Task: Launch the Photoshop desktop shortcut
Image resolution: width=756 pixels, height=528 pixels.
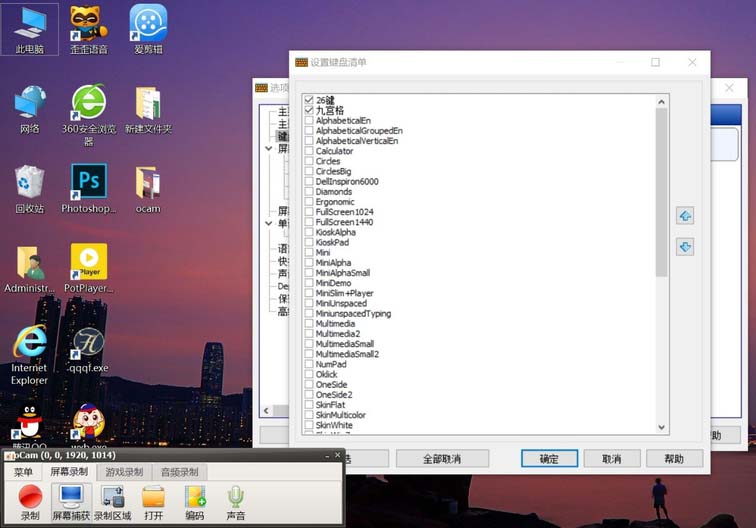Action: click(89, 189)
